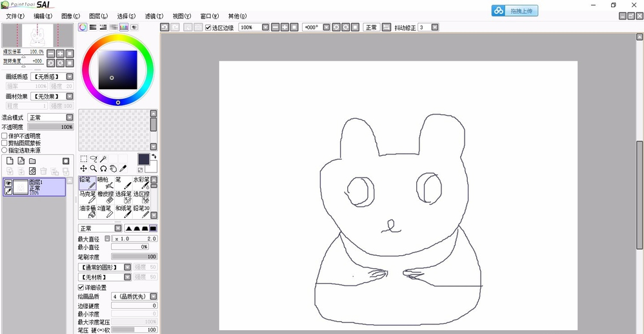This screenshot has height=334, width=644.
Task: Open the 图层 menu
Action: click(99, 16)
